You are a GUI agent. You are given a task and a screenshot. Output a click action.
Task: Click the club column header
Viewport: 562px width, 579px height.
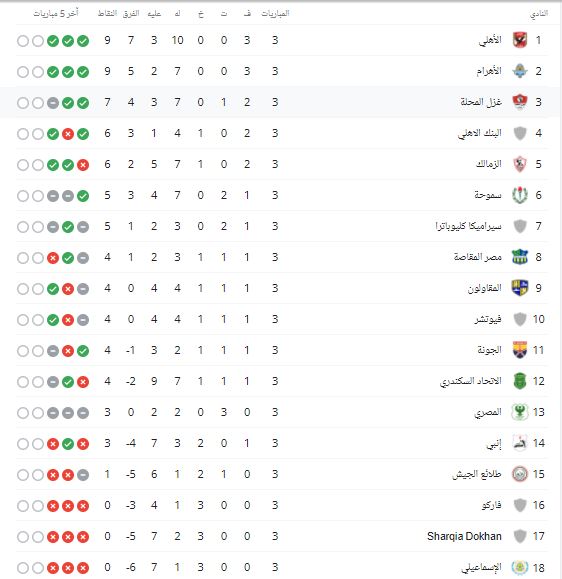coord(539,14)
